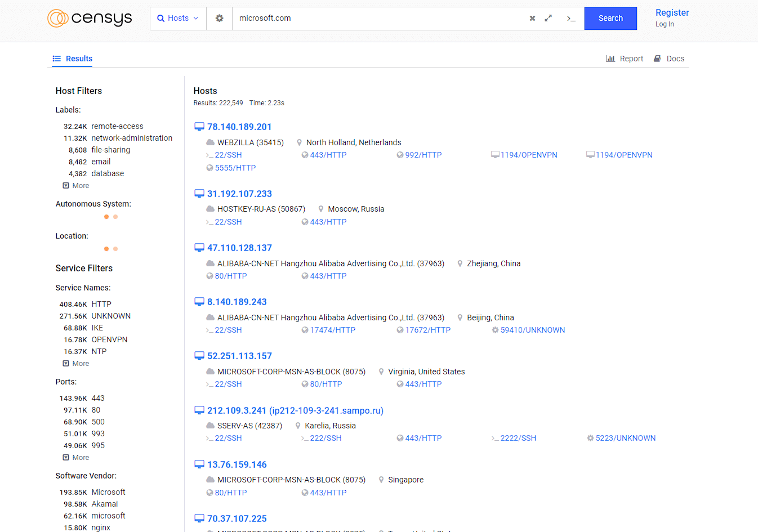The height and width of the screenshot is (532, 758).
Task: Open the raw query console icon beside Search
Action: pyautogui.click(x=571, y=19)
